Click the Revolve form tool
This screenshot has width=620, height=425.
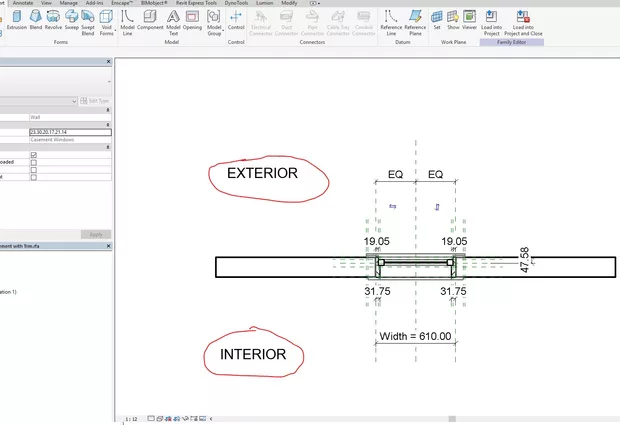click(x=53, y=20)
